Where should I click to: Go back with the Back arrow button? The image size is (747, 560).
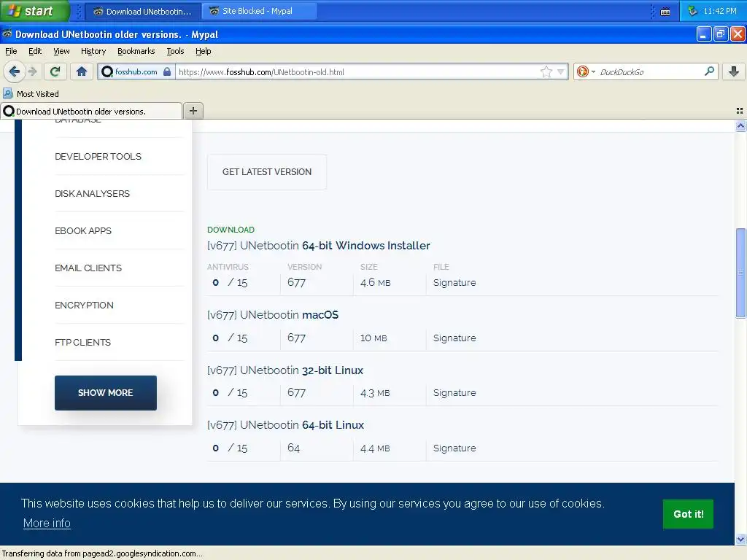(15, 72)
